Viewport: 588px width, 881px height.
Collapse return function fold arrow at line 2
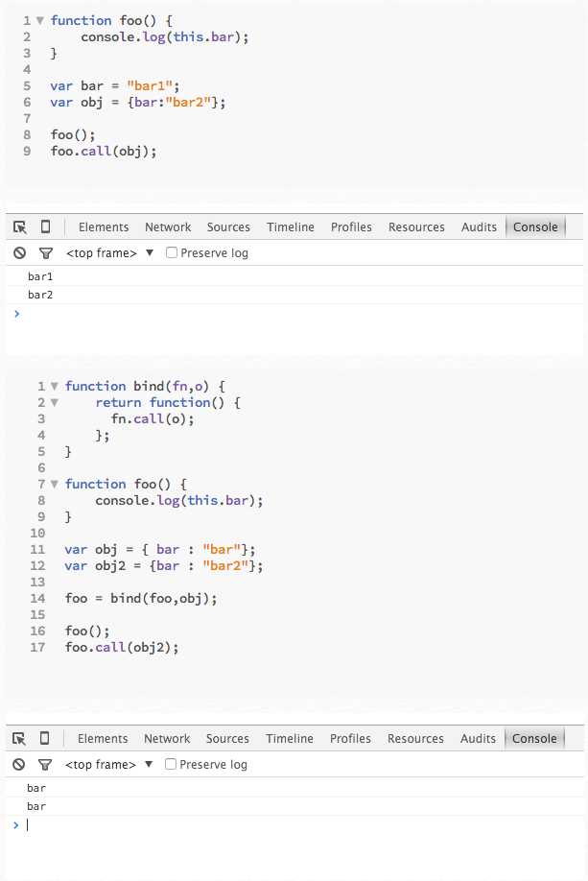pyautogui.click(x=55, y=403)
